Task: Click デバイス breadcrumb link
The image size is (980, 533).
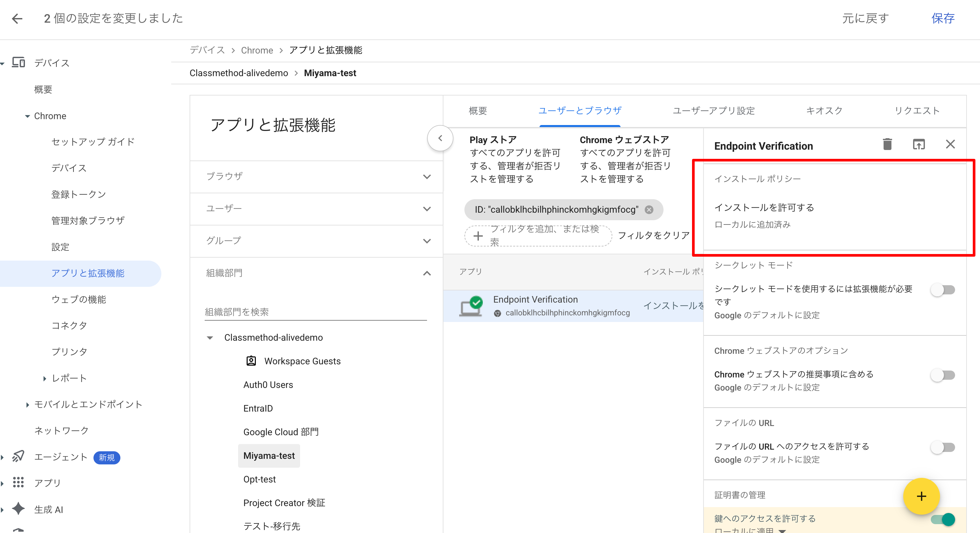Action: click(x=207, y=50)
